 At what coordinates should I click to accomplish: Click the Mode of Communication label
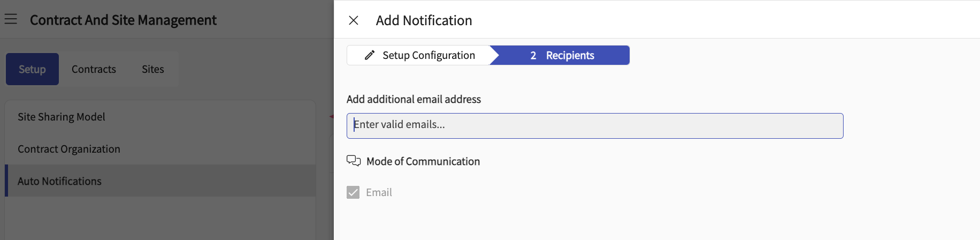423,161
